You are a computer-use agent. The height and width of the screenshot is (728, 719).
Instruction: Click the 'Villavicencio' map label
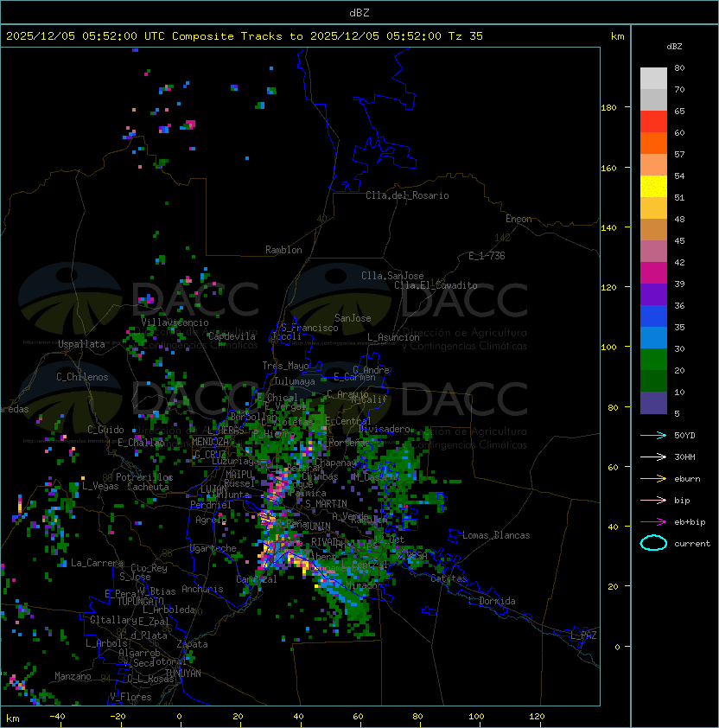[x=175, y=322]
